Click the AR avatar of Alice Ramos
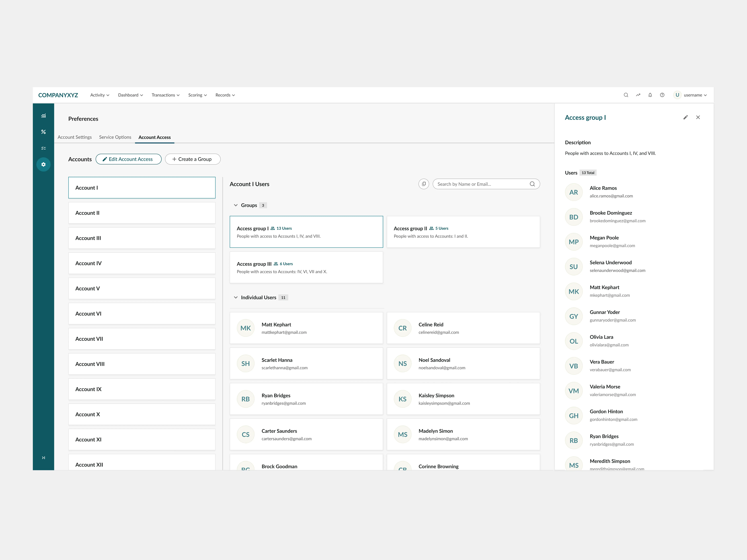Screen dimensions: 747x560 tap(574, 192)
